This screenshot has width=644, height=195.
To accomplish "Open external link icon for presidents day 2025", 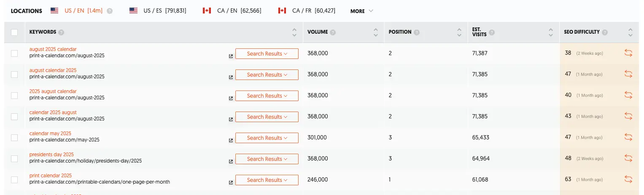I will pyautogui.click(x=231, y=161).
